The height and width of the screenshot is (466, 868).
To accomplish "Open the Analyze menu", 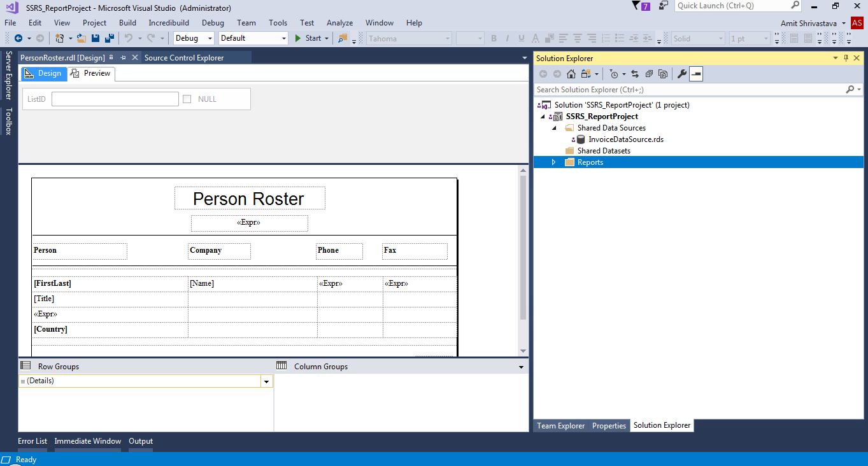I will click(x=339, y=23).
